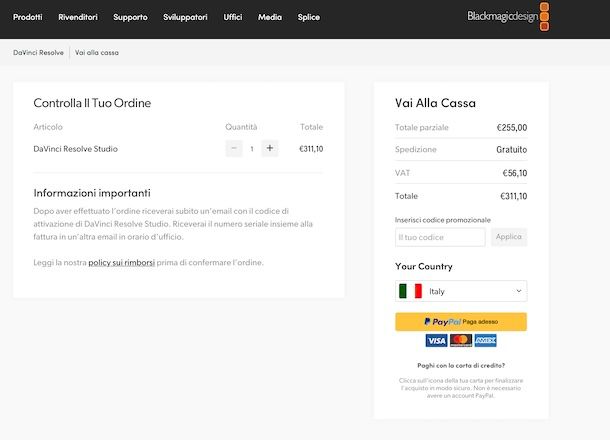Go to Splice in the navigation bar
Screen dimensions: 610x440
[x=309, y=17]
